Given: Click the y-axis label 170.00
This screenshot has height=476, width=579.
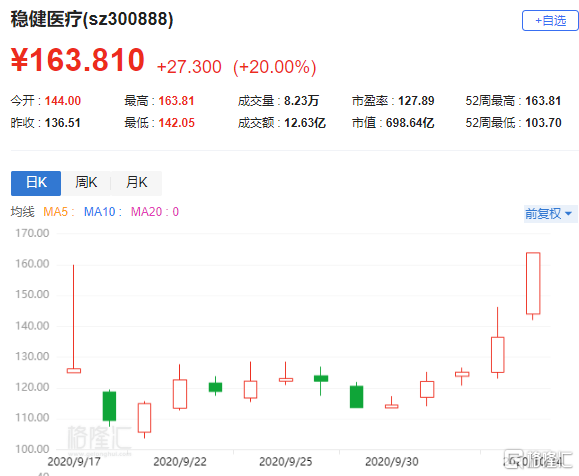Looking at the screenshot, I should (32, 233).
